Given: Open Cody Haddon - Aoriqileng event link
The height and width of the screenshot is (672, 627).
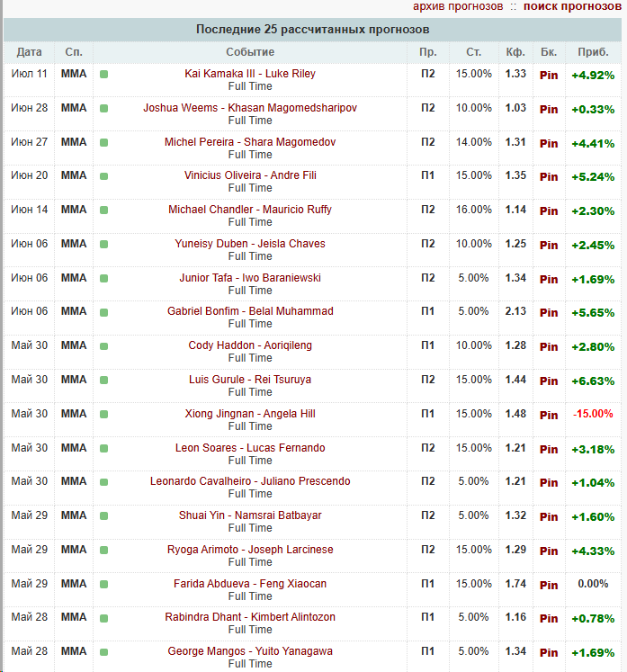Looking at the screenshot, I should (x=250, y=345).
